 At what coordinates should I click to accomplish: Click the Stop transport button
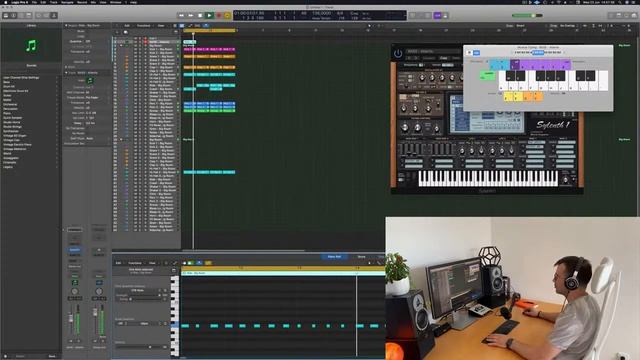coord(200,16)
